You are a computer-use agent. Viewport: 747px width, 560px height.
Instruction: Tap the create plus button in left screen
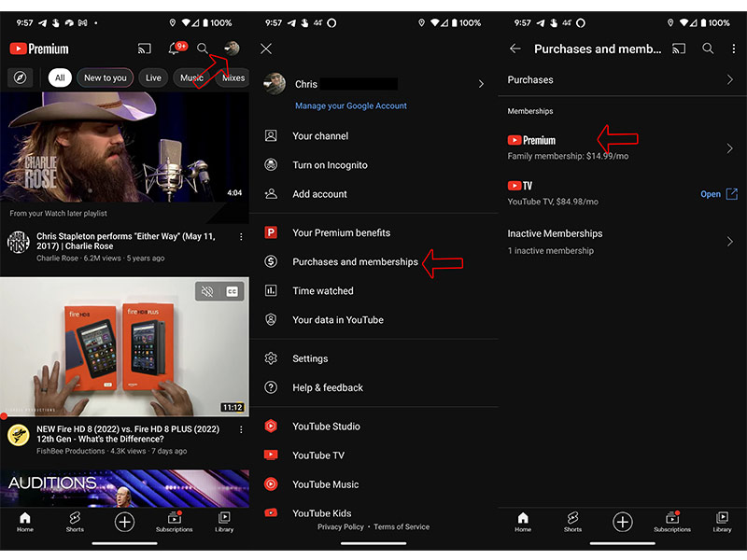[124, 522]
